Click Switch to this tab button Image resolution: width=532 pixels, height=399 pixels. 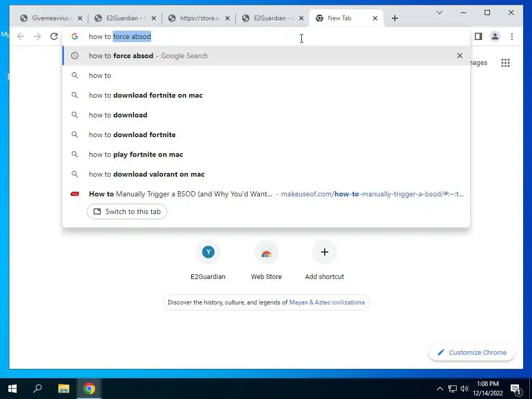(127, 211)
